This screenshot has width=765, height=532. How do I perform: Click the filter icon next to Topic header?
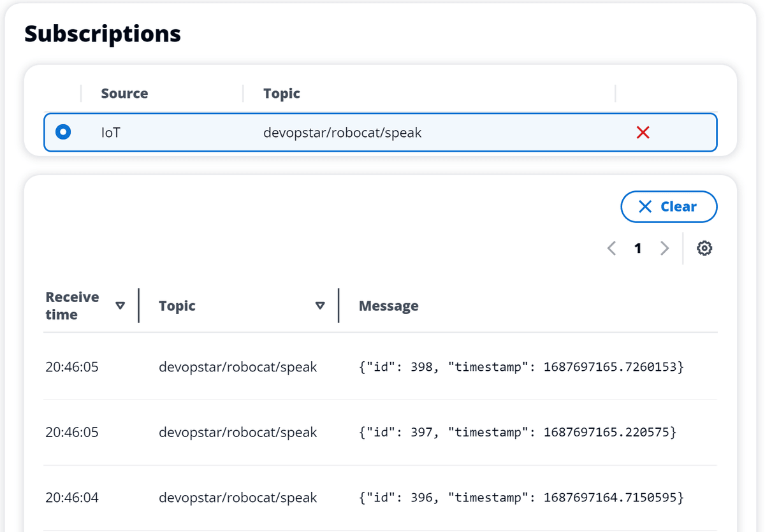[x=319, y=306]
